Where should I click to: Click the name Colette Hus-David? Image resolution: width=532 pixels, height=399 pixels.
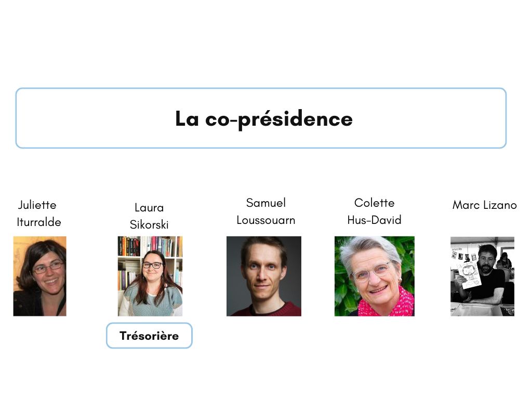[x=375, y=211]
